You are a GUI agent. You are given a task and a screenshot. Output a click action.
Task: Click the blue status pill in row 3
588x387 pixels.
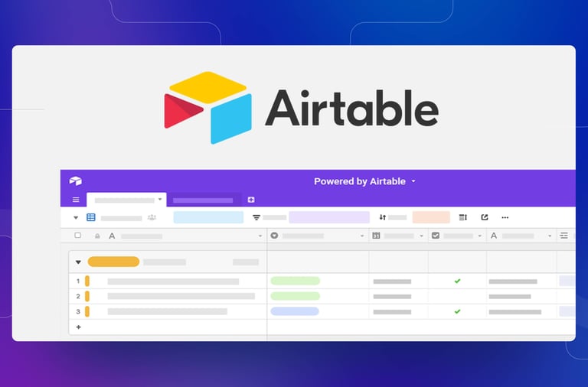tap(295, 311)
